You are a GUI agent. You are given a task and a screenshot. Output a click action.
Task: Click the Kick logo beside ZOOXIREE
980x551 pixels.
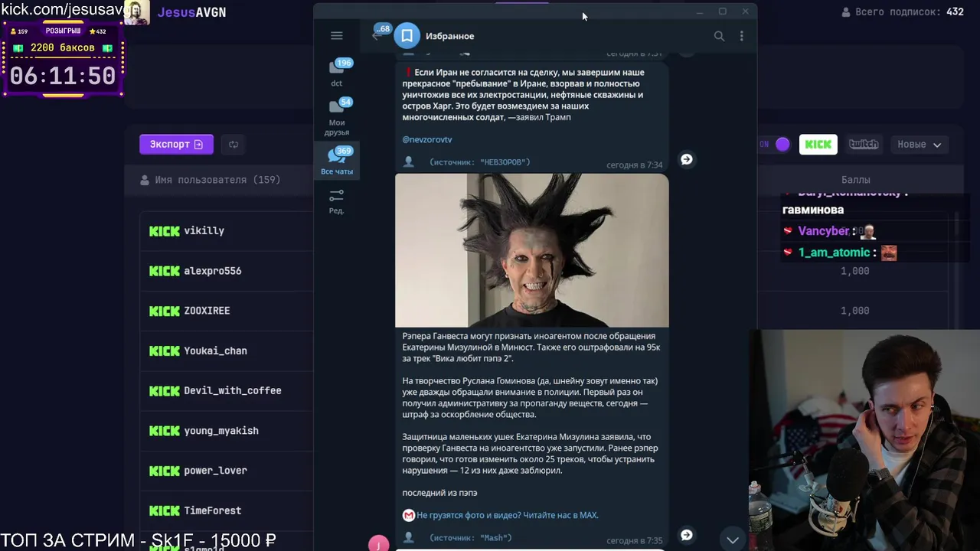(x=165, y=311)
